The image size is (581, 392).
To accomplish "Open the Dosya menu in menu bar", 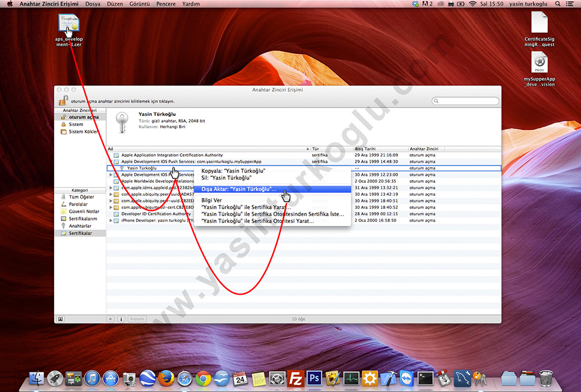I will point(92,3).
